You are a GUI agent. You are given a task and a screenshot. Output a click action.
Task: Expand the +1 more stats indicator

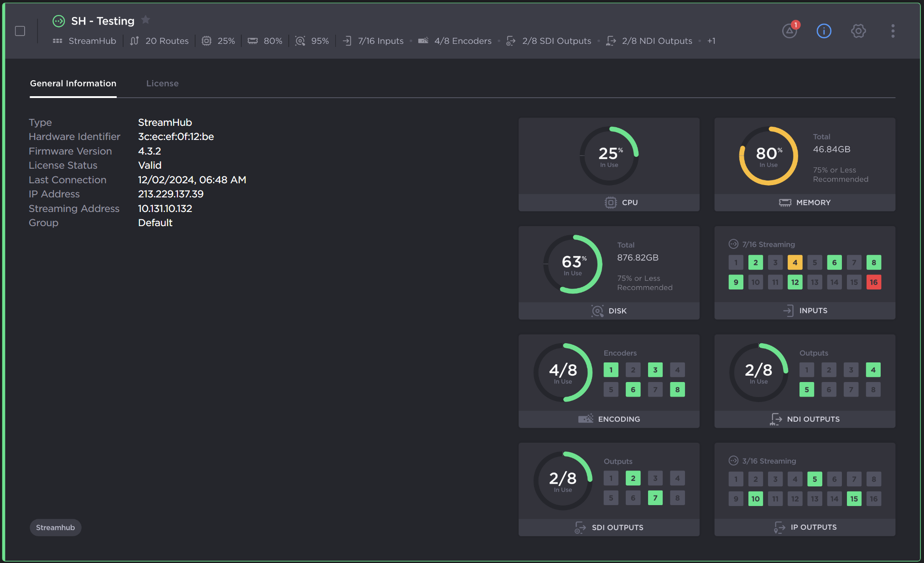coord(711,41)
